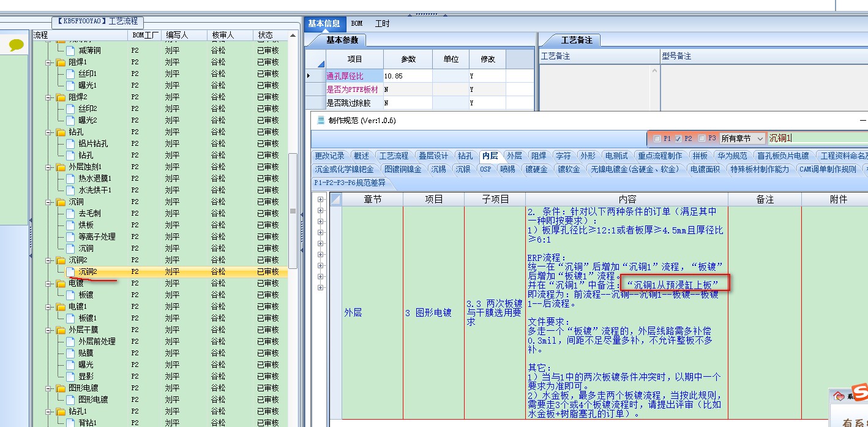Click the 3.3 两次板镀与干膜选用要求 cell
This screenshot has height=427, width=868.
click(x=495, y=312)
